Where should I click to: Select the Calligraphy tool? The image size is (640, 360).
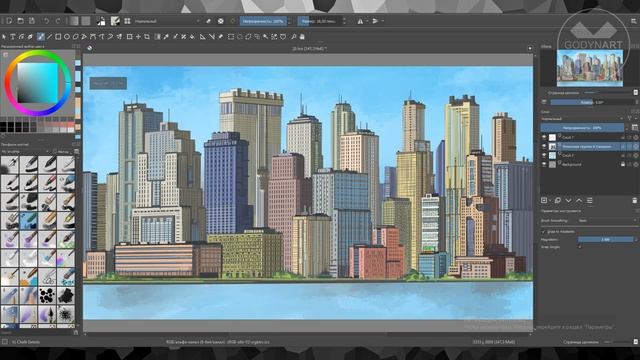pos(31,37)
